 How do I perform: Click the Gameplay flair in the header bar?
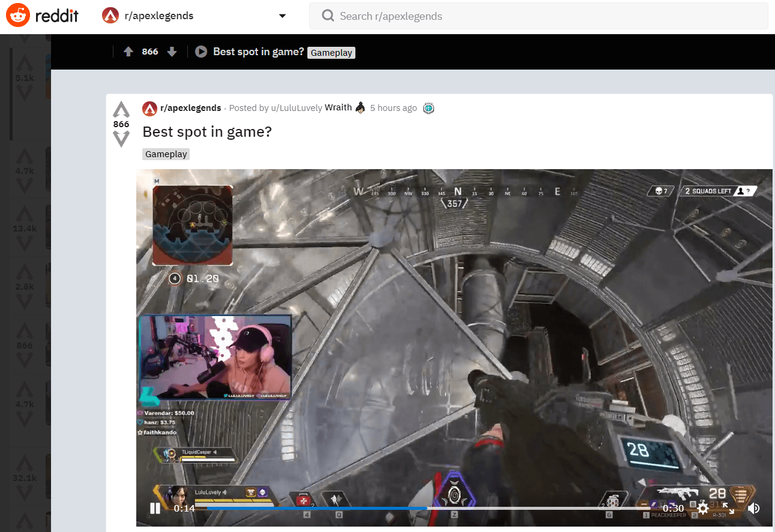tap(331, 53)
